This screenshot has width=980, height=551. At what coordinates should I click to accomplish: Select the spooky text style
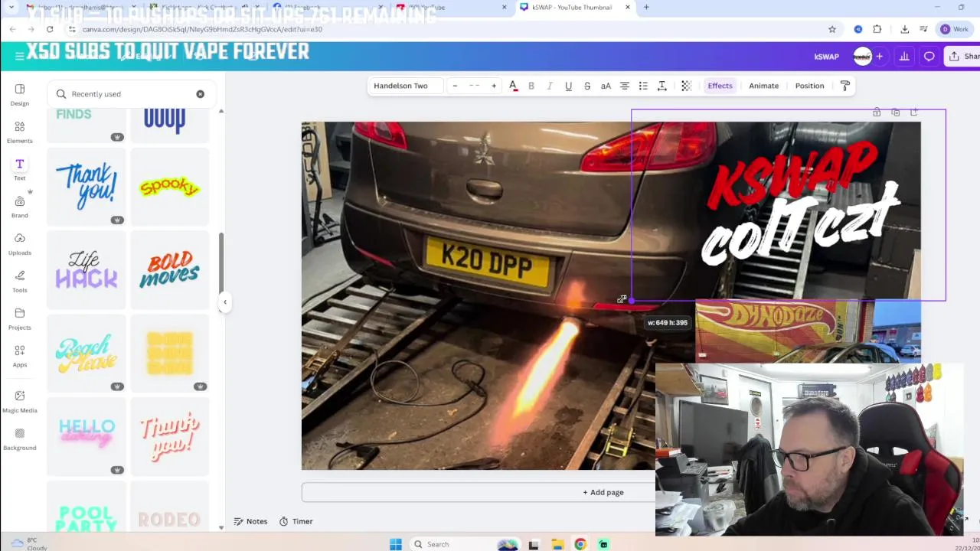(x=169, y=188)
